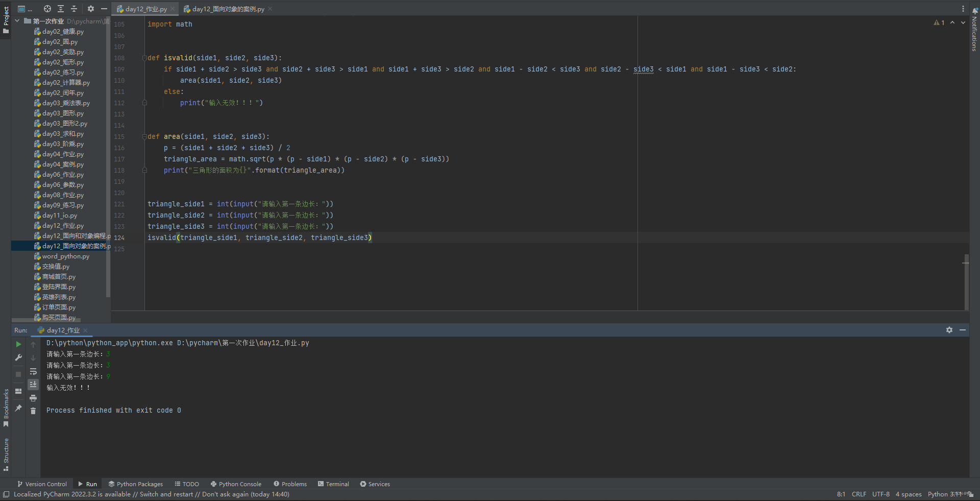The height and width of the screenshot is (501, 980).
Task: Fold the isvalid function definition
Action: click(144, 58)
